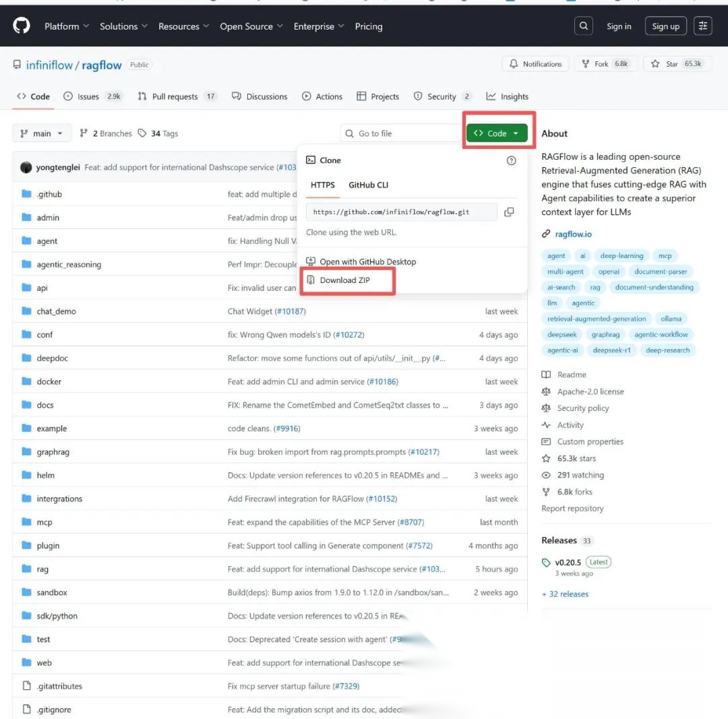
Task: Open the Projects tab
Action: pos(378,96)
